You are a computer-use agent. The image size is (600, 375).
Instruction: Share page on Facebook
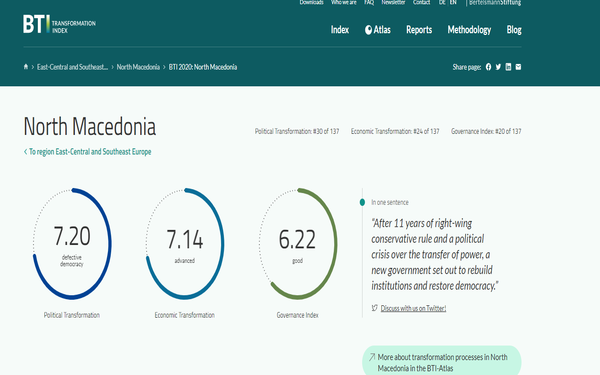488,67
